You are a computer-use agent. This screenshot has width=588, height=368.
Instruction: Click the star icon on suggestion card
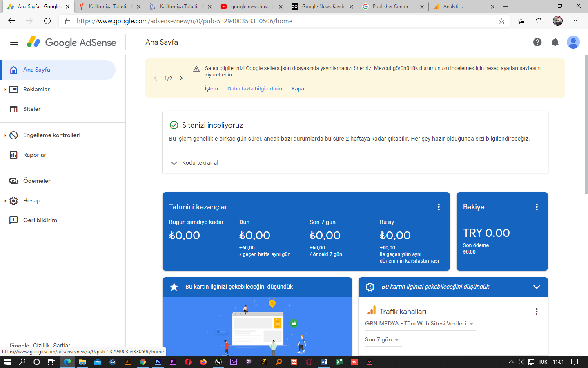(174, 287)
